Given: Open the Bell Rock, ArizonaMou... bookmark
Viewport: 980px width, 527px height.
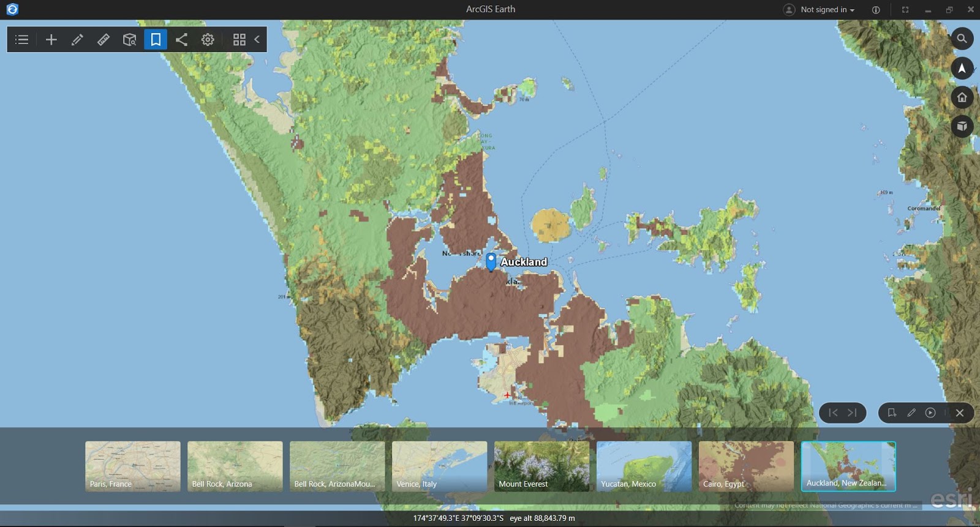Looking at the screenshot, I should tap(337, 466).
